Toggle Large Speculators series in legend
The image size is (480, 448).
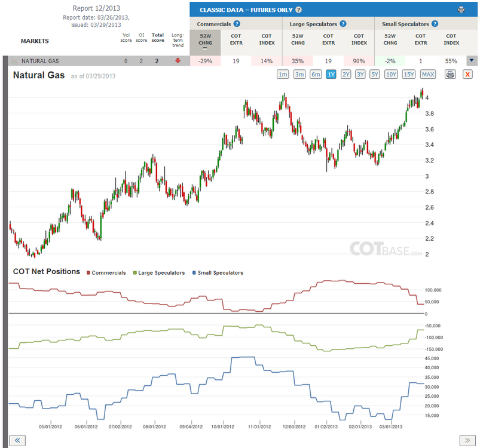159,273
